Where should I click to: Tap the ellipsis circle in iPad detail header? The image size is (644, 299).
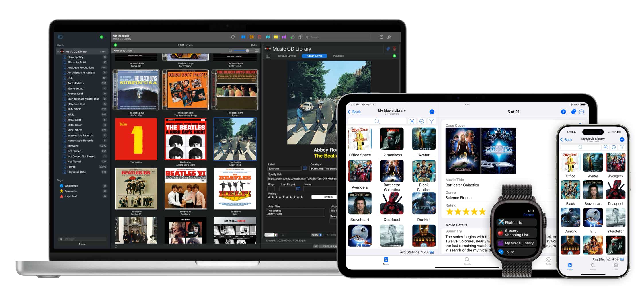[581, 112]
